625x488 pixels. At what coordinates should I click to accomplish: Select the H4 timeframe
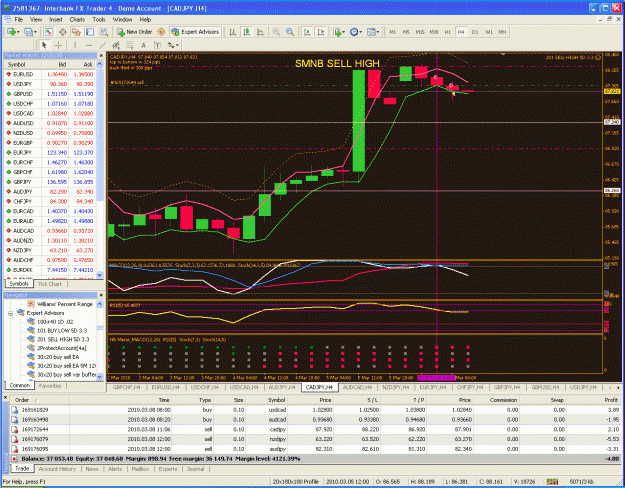(x=461, y=32)
